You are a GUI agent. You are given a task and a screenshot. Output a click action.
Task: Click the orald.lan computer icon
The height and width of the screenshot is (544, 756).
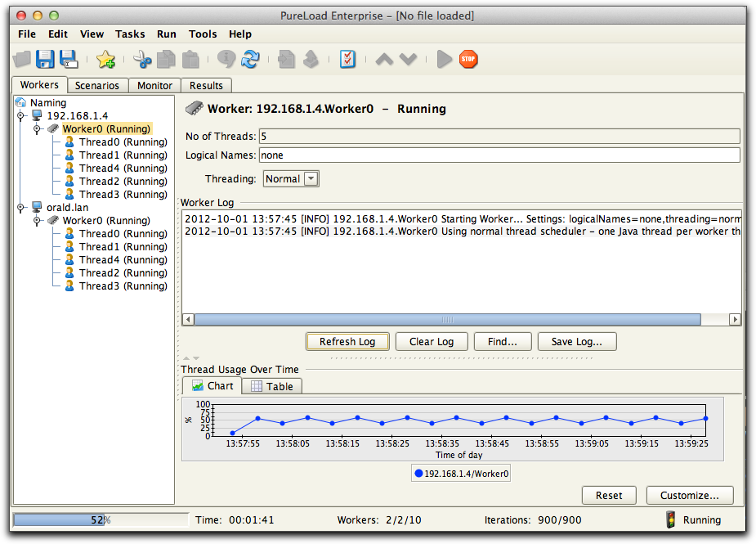point(37,207)
